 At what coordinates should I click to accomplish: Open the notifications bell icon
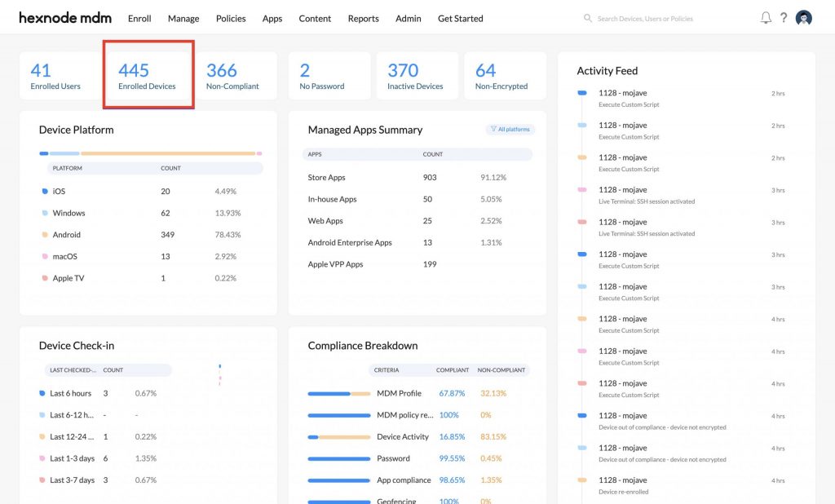click(766, 18)
